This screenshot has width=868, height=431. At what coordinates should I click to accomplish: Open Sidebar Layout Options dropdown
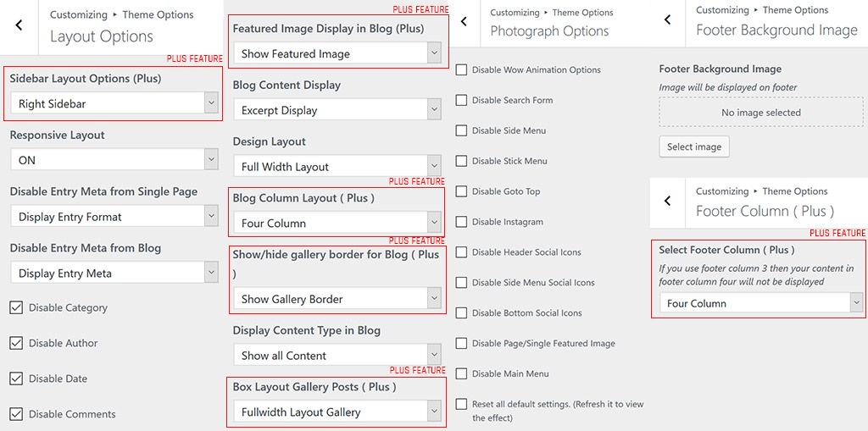pyautogui.click(x=114, y=103)
